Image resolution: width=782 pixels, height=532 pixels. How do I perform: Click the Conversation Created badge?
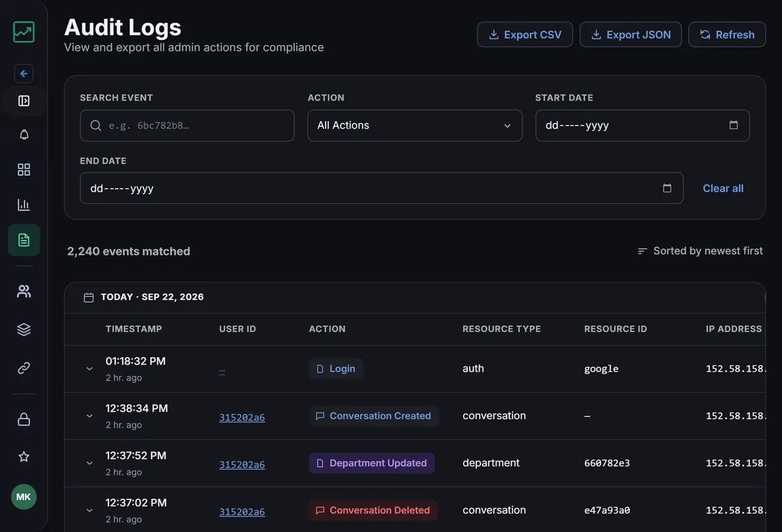click(374, 416)
